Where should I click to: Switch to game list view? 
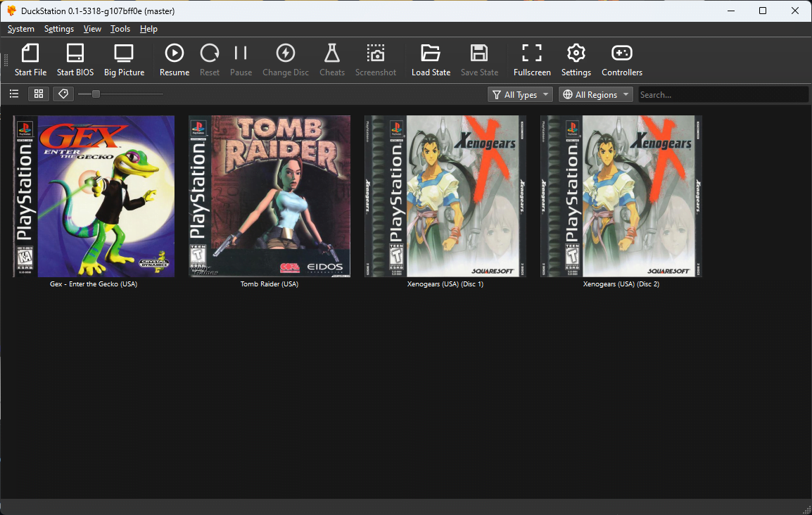click(x=14, y=94)
